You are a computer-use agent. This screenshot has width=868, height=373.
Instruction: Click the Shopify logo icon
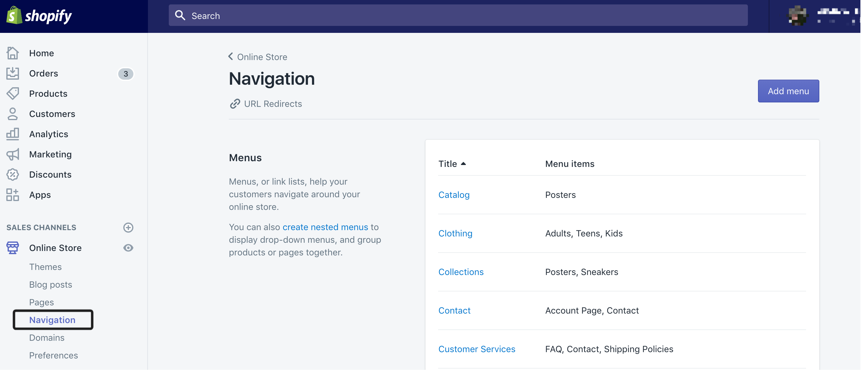pyautogui.click(x=14, y=15)
